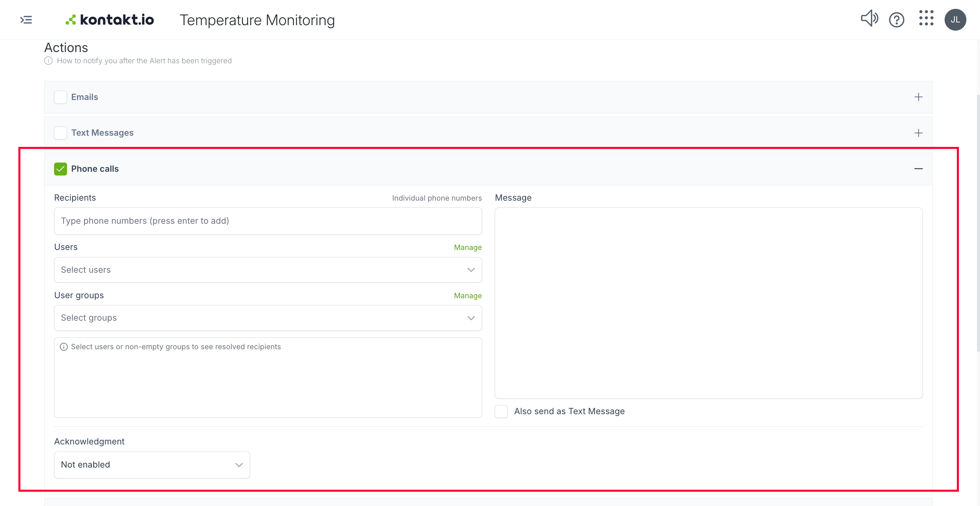Open the Select users dropdown
The image size is (980, 506).
pyautogui.click(x=268, y=270)
